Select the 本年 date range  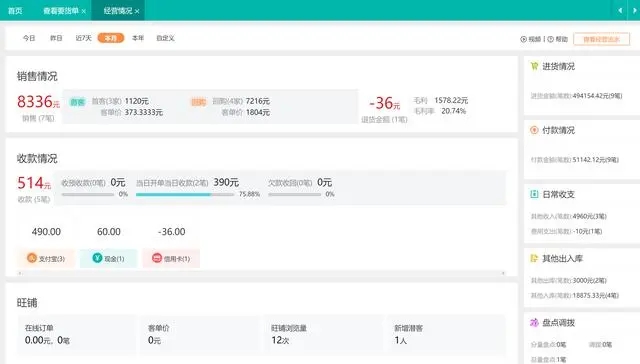point(138,38)
